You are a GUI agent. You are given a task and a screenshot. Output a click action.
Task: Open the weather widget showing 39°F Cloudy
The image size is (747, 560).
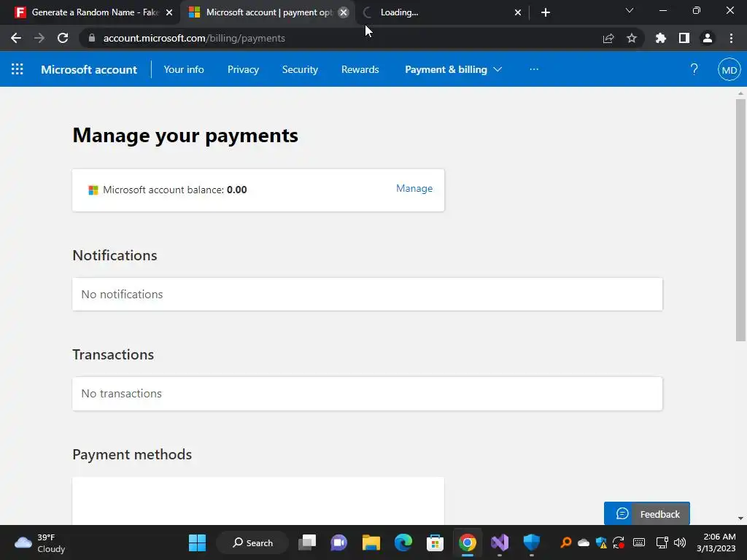(40, 542)
